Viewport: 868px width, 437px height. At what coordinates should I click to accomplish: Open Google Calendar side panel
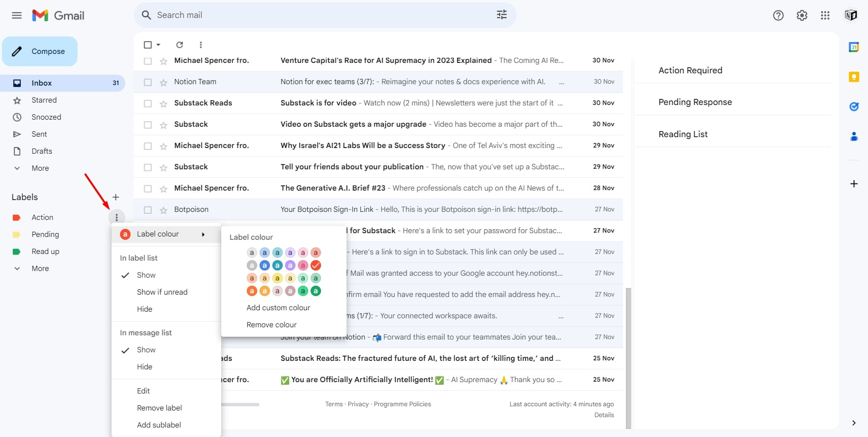[854, 47]
